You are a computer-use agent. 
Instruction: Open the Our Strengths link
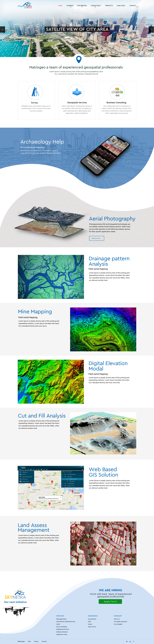(118, 624)
